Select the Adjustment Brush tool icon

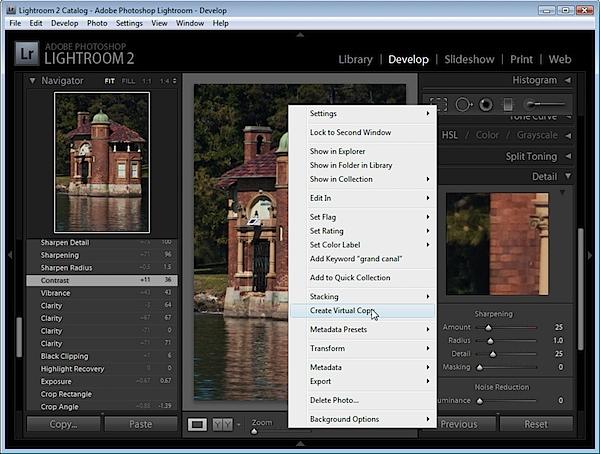(545, 104)
